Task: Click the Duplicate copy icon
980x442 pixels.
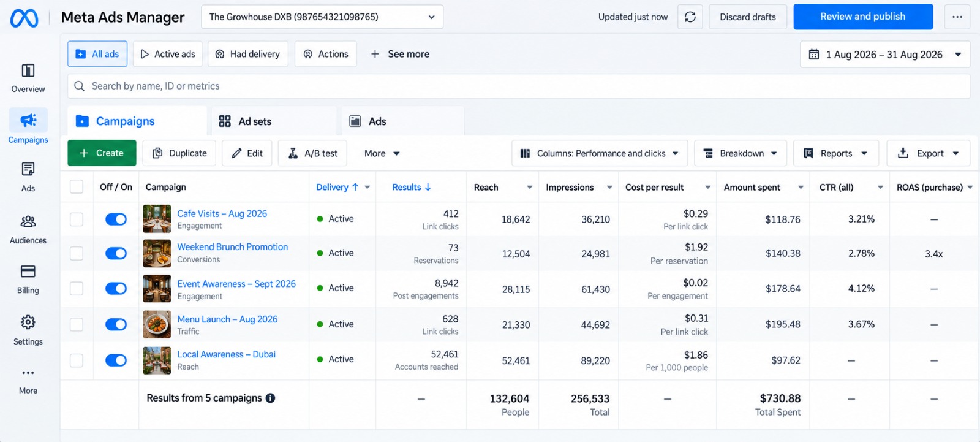Action: point(157,153)
